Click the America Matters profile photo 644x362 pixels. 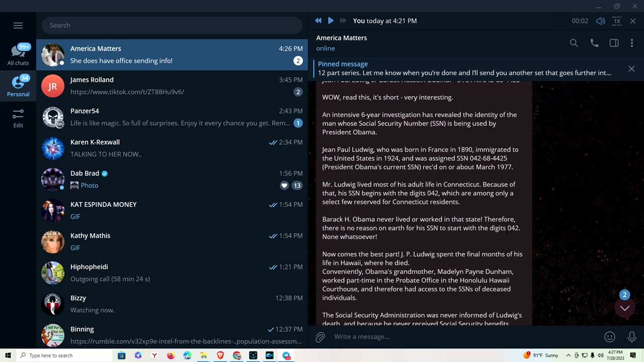click(53, 55)
